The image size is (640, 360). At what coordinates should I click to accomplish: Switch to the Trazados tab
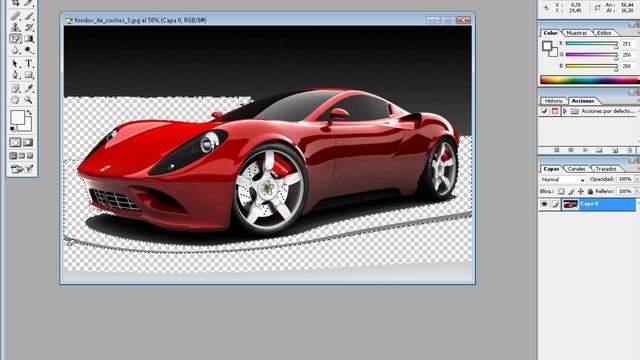606,169
